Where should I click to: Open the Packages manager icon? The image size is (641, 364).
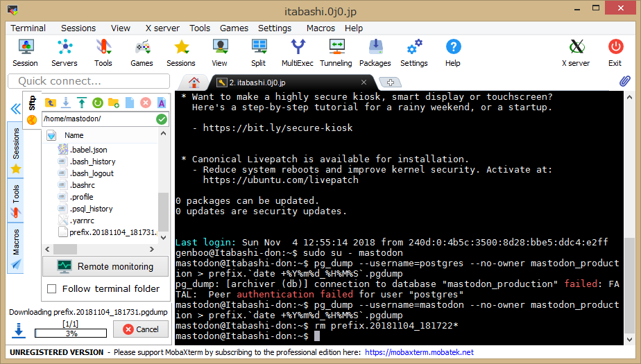(x=375, y=53)
